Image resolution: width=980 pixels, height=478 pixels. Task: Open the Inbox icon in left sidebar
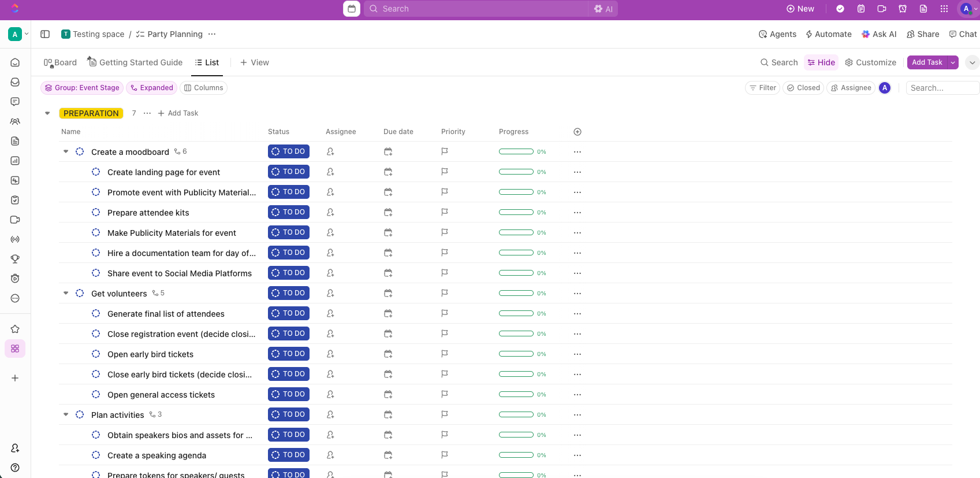pos(15,82)
